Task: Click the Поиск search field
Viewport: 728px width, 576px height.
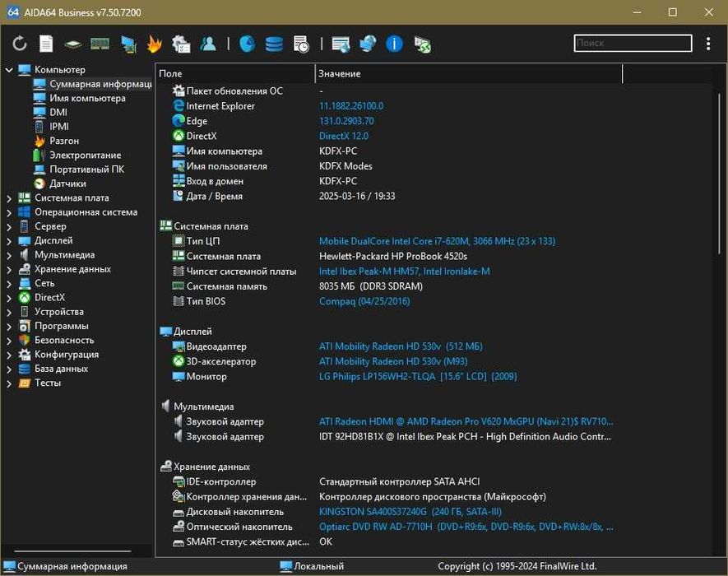Action: 632,43
